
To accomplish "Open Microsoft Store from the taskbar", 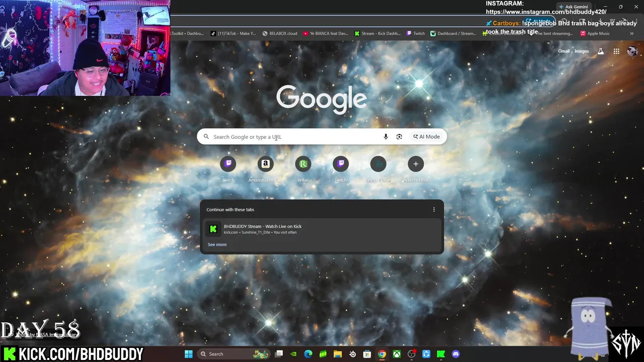I will pyautogui.click(x=367, y=354).
